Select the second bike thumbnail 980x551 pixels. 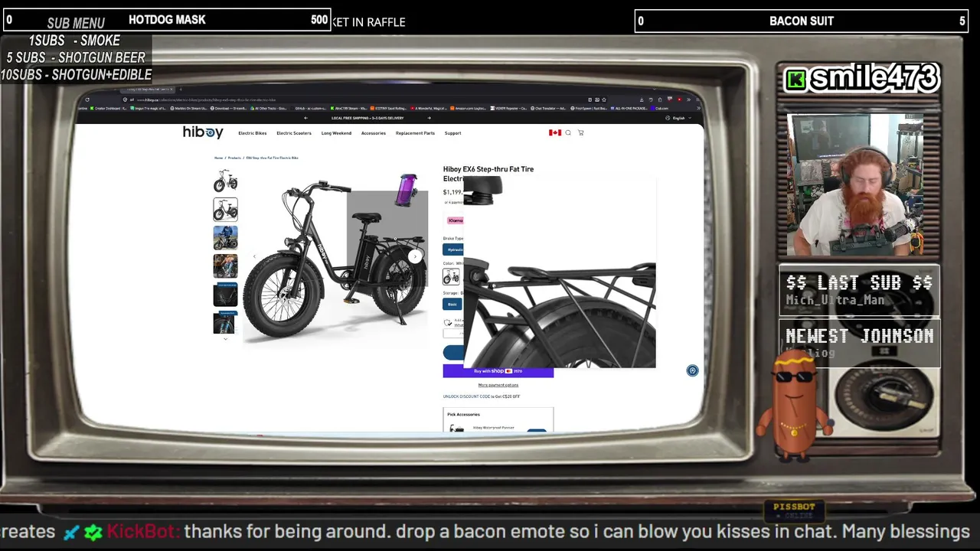click(x=225, y=209)
